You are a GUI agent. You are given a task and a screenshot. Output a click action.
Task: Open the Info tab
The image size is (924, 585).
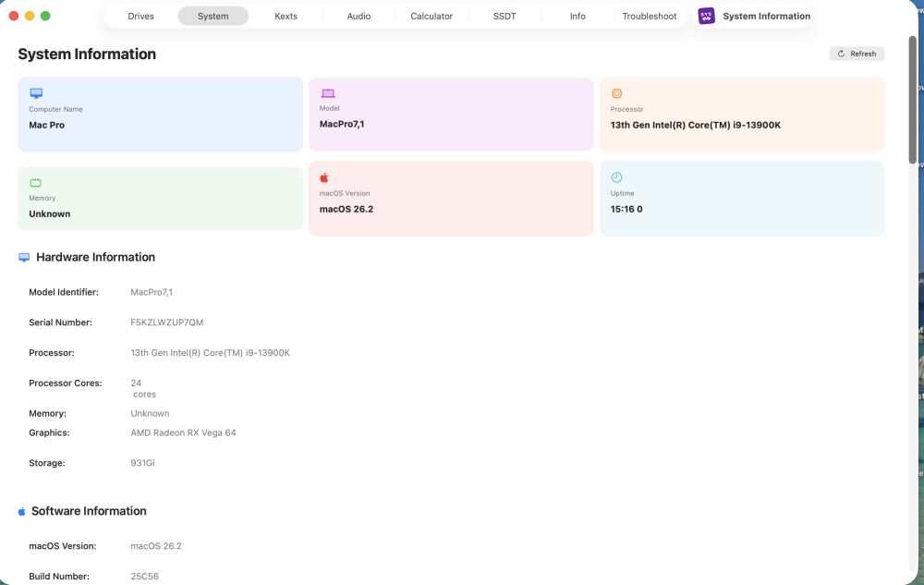point(577,16)
